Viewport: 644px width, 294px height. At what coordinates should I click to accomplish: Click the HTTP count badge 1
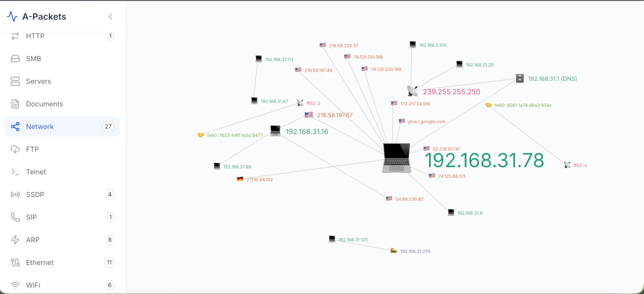click(110, 36)
